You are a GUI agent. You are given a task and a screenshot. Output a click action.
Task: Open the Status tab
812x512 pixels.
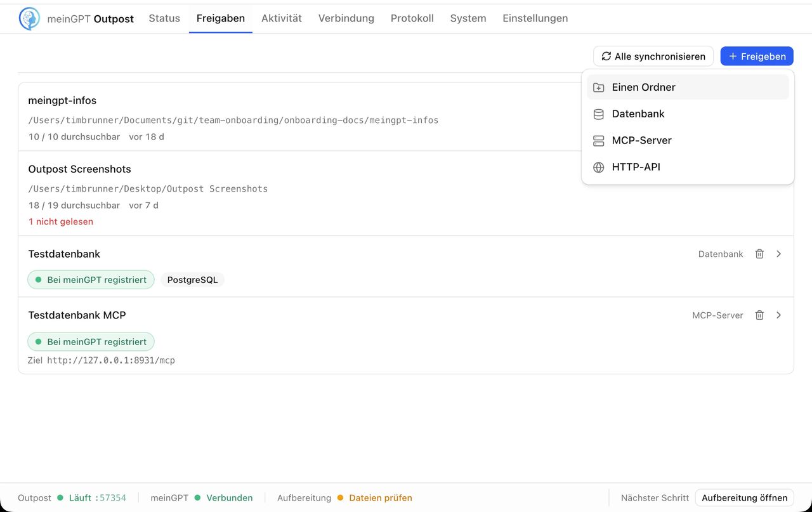pyautogui.click(x=164, y=18)
